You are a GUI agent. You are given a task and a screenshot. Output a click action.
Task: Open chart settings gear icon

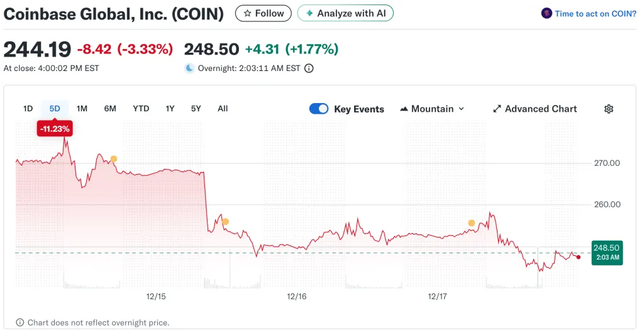pos(608,109)
